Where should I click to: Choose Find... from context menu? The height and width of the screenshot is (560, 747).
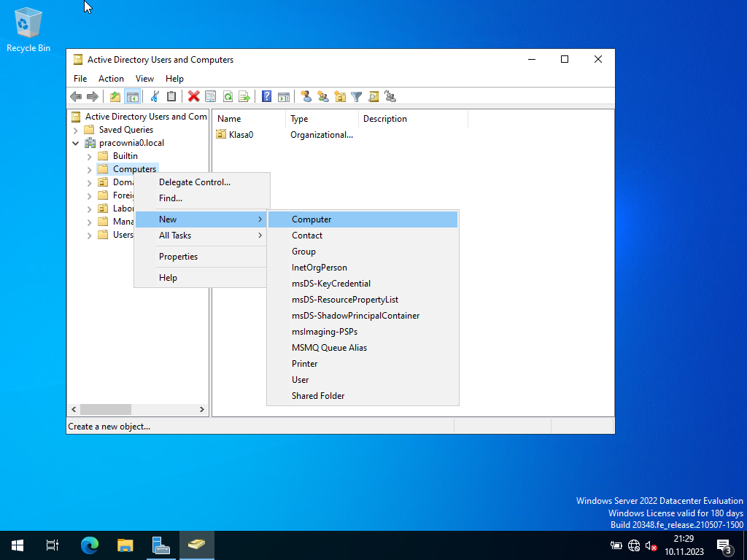pos(201,198)
